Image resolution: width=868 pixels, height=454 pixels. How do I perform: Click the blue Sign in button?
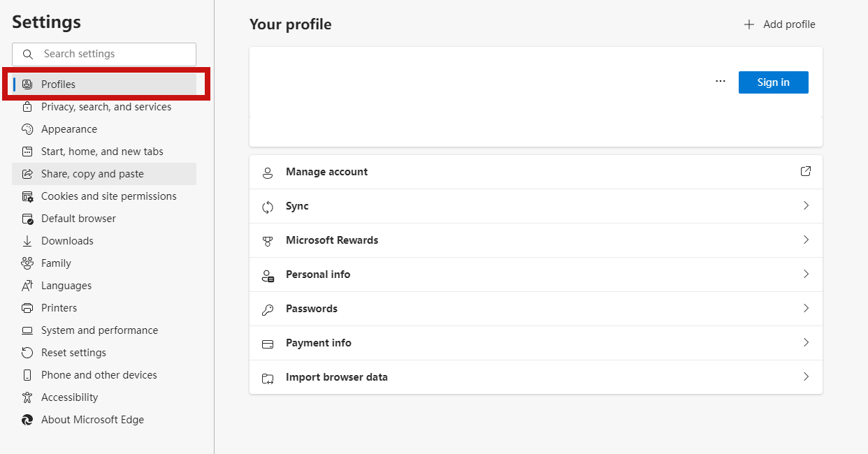pos(773,82)
